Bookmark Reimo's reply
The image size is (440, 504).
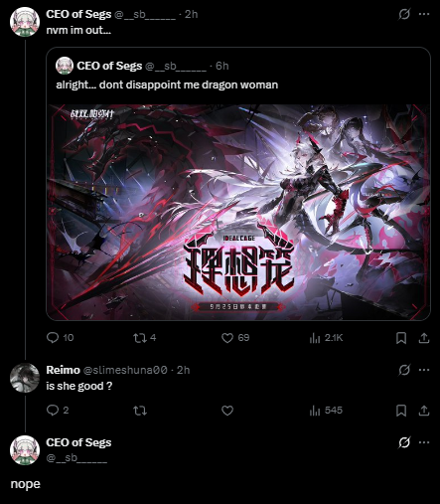coord(401,411)
